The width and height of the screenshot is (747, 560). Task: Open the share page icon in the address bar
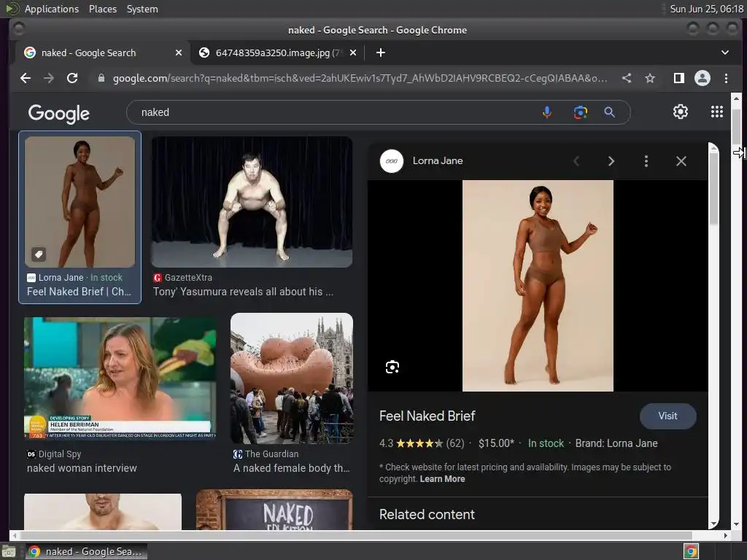[x=627, y=78]
